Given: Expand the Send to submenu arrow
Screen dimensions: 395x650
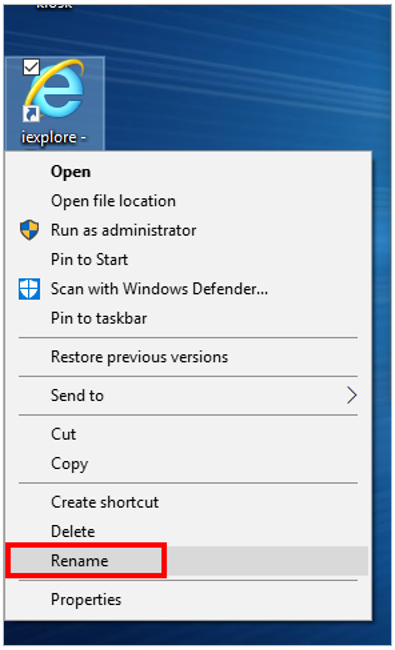Looking at the screenshot, I should [x=351, y=395].
